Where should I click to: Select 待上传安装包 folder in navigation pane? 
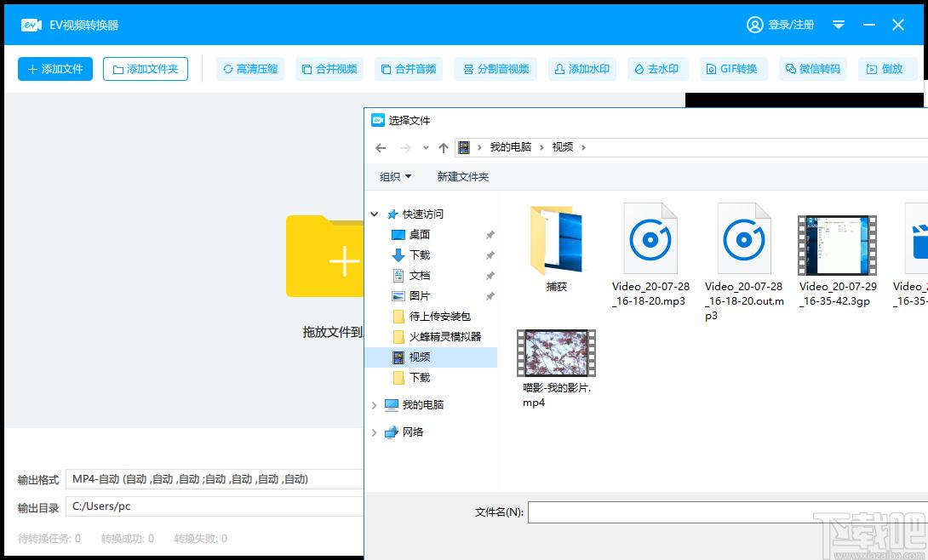pyautogui.click(x=439, y=317)
